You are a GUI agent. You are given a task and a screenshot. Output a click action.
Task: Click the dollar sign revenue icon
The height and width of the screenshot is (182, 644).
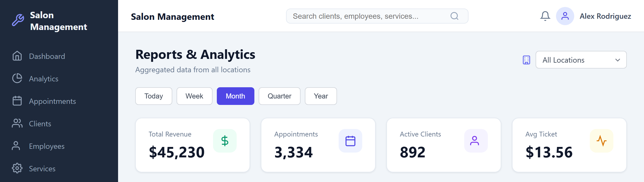[225, 141]
